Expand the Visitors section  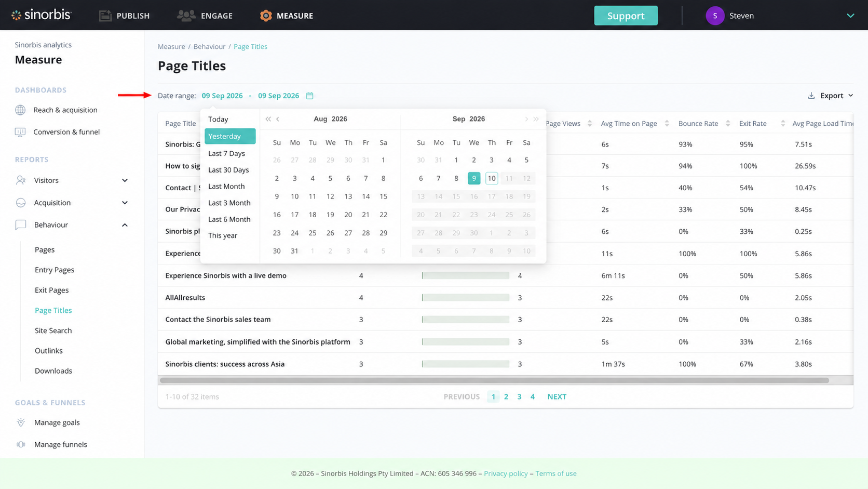pos(125,180)
